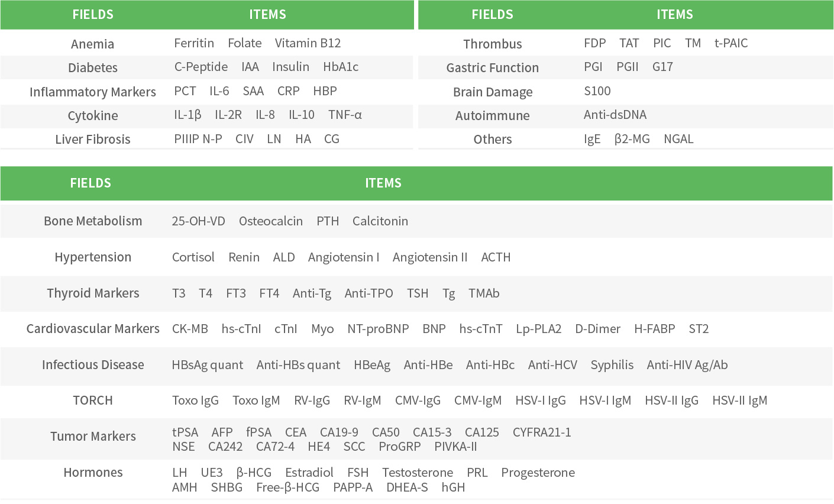This screenshot has width=834, height=504.
Task: Select HbA1c in the Diabetes row
Action: click(x=341, y=67)
